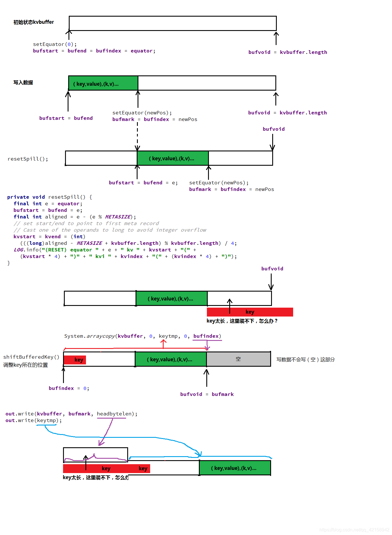Click the gray box labeled "空"
392x535 pixels.
tap(238, 359)
